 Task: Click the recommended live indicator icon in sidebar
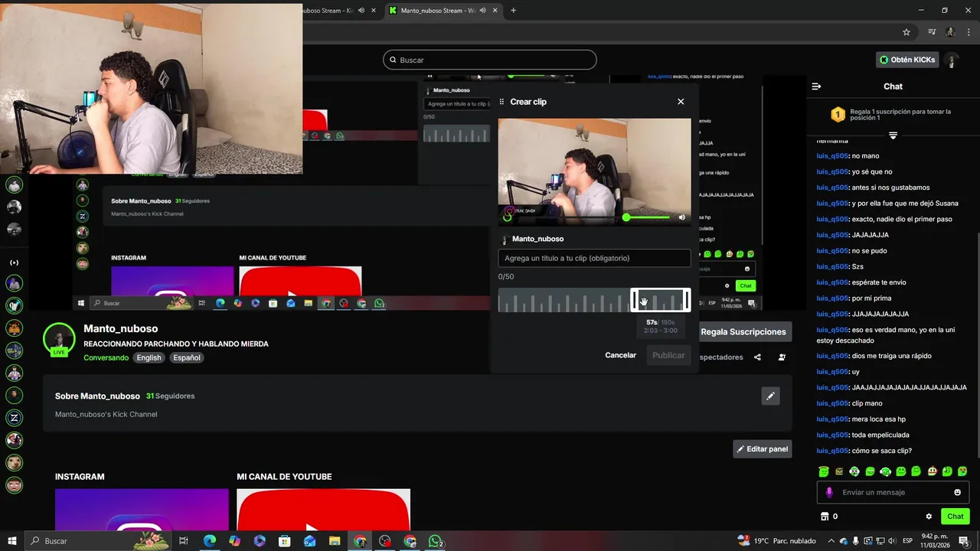click(14, 262)
